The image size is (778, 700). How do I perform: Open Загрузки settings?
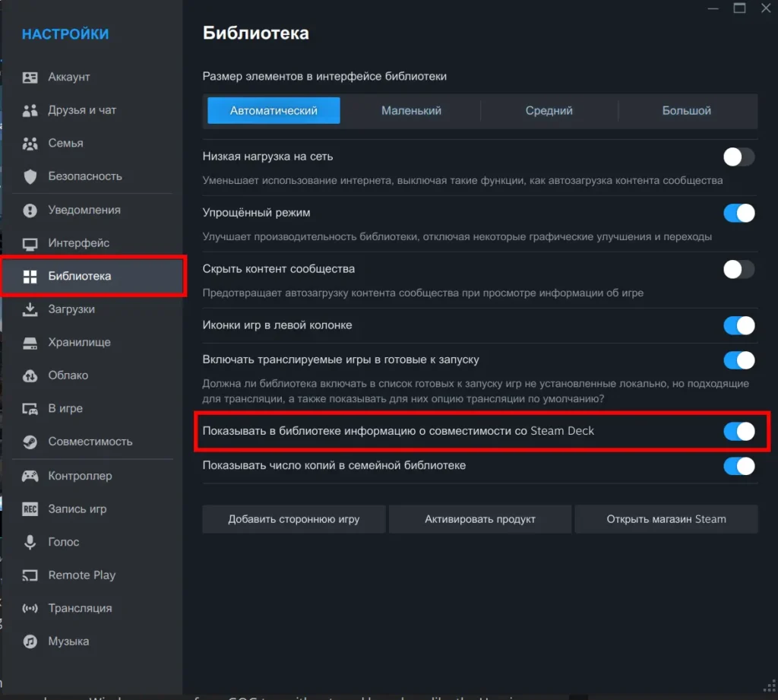pos(92,309)
